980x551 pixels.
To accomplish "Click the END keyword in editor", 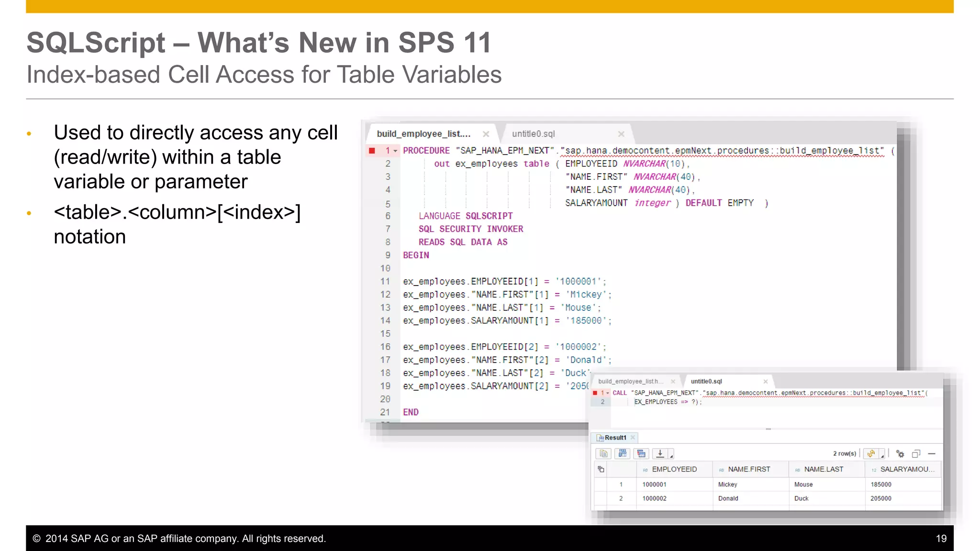I will tap(411, 412).
